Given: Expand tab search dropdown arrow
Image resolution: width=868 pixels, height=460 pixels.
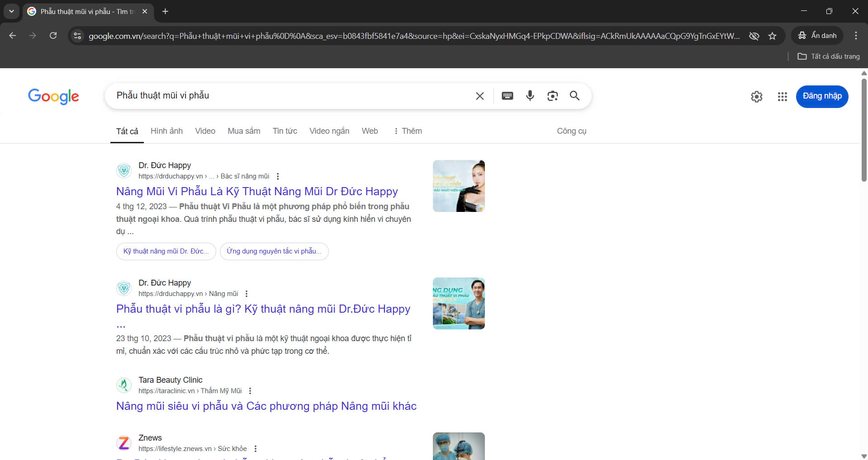Looking at the screenshot, I should point(11,11).
